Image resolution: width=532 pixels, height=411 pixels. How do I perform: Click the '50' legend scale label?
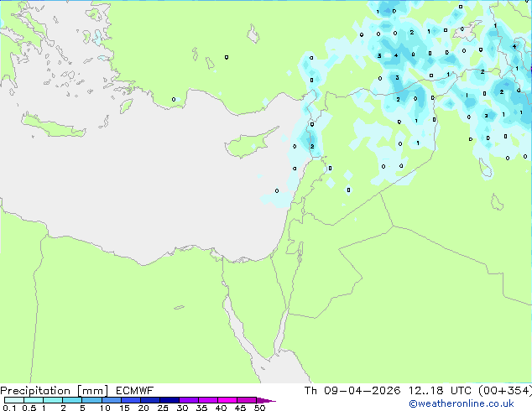click(x=260, y=408)
